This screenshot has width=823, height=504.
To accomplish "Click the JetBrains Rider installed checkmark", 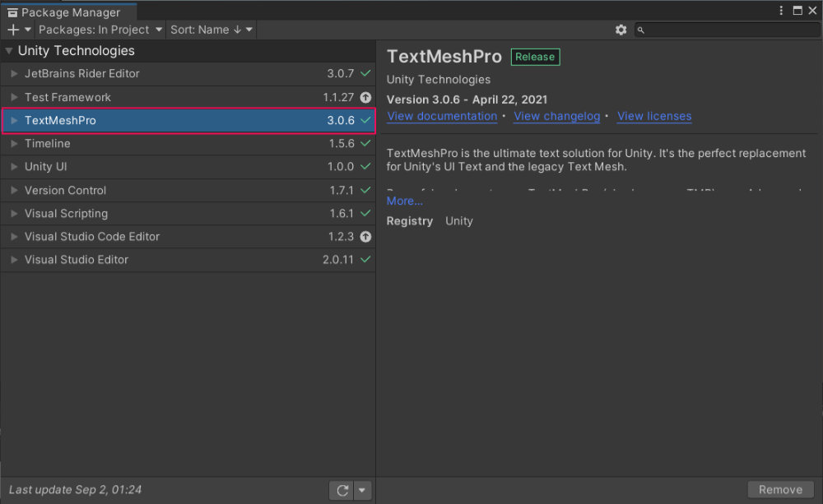I will pos(366,73).
